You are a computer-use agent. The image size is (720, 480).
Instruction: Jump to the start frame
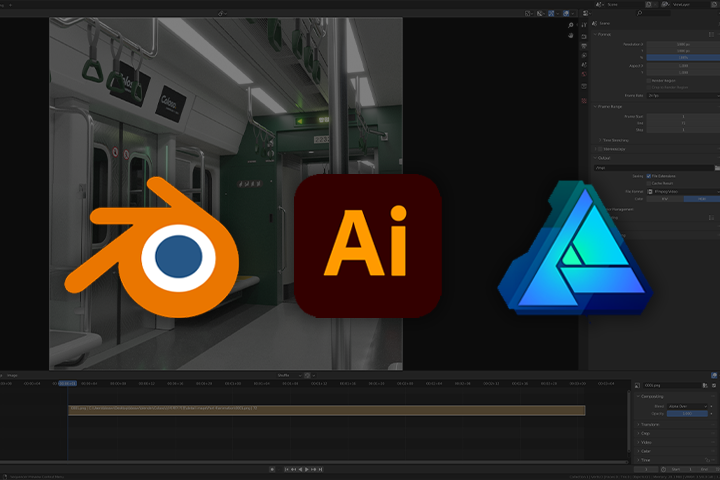click(287, 469)
